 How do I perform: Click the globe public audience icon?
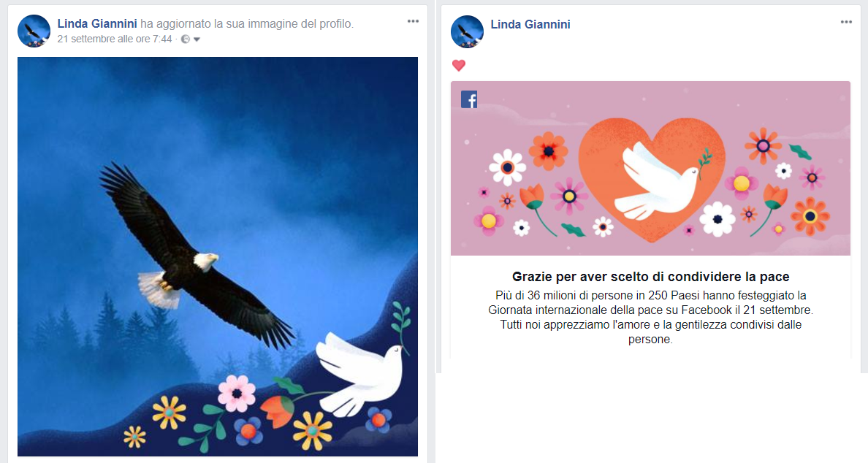click(x=186, y=39)
